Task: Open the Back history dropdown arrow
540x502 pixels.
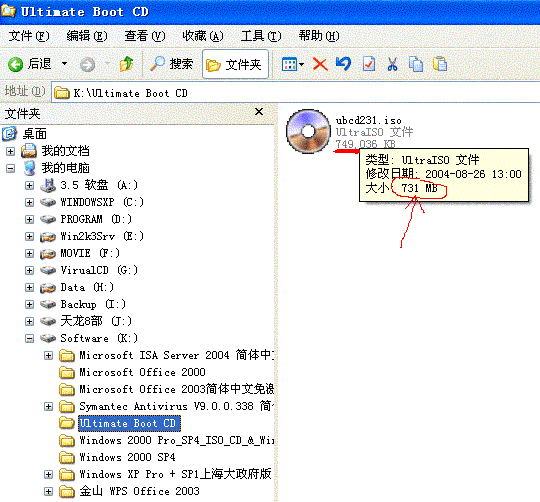Action: click(x=64, y=64)
